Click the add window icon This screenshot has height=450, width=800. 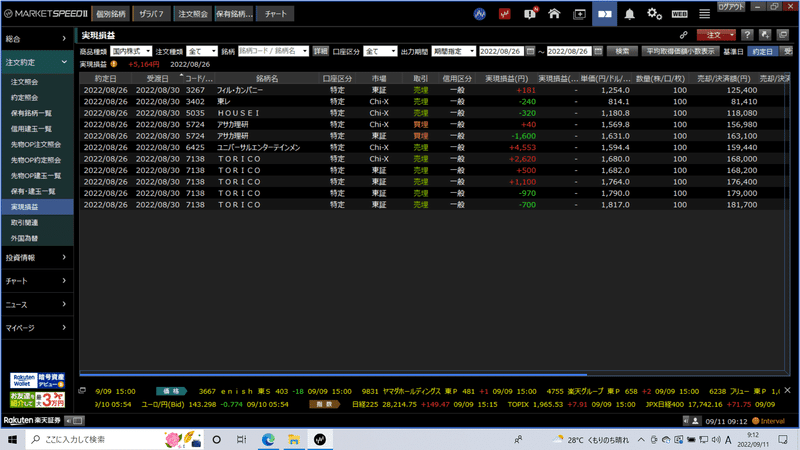click(x=580, y=14)
